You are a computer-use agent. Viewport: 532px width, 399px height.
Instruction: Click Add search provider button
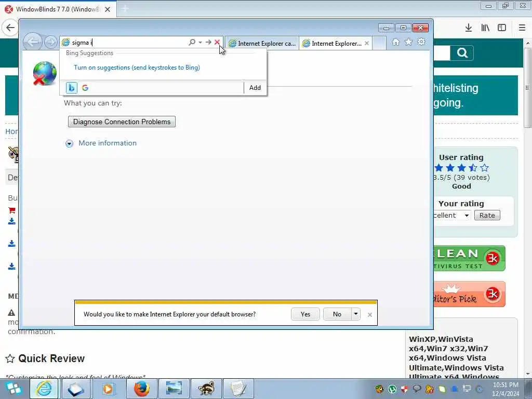255,87
